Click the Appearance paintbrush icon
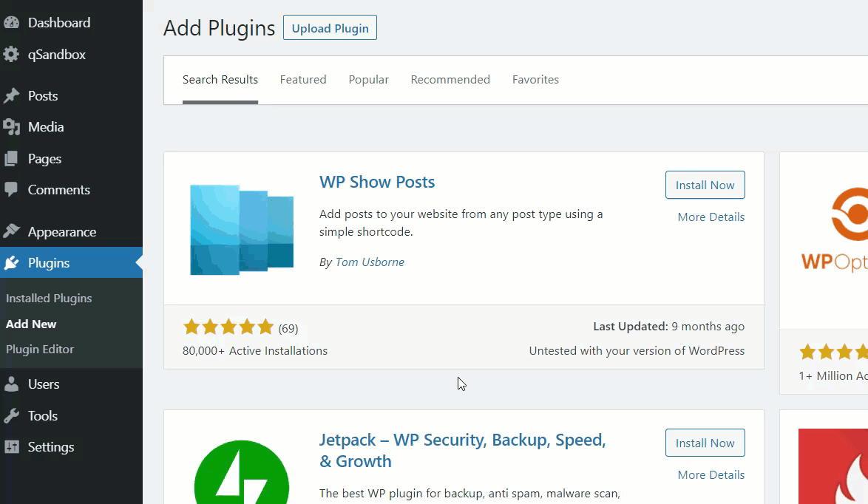The height and width of the screenshot is (504, 868). click(x=11, y=231)
